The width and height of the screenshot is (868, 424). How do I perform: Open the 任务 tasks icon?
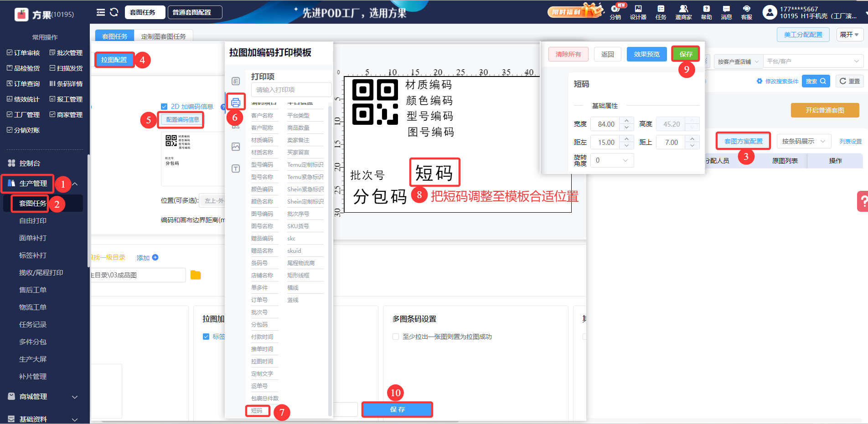click(661, 12)
